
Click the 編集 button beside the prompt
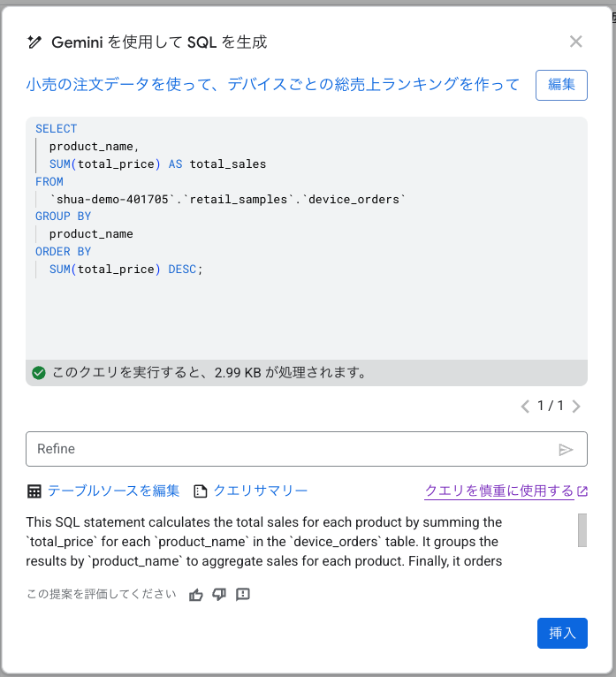561,85
